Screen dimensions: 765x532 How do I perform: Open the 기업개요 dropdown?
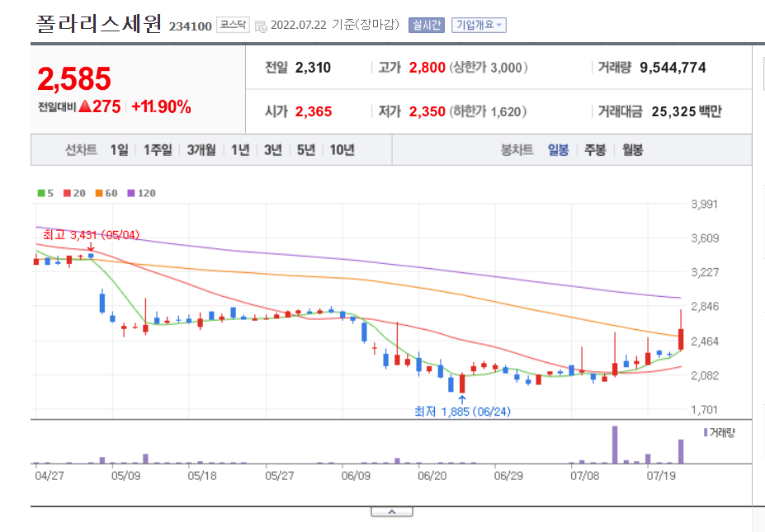[479, 25]
